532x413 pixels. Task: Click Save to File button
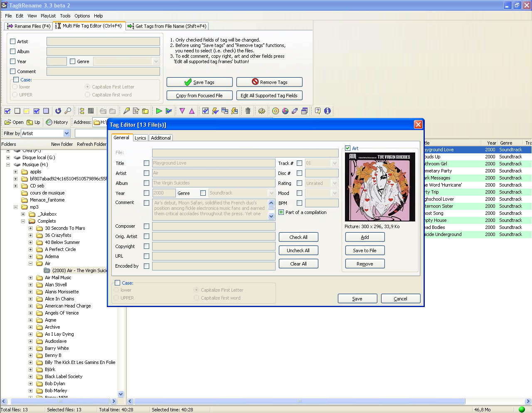365,251
